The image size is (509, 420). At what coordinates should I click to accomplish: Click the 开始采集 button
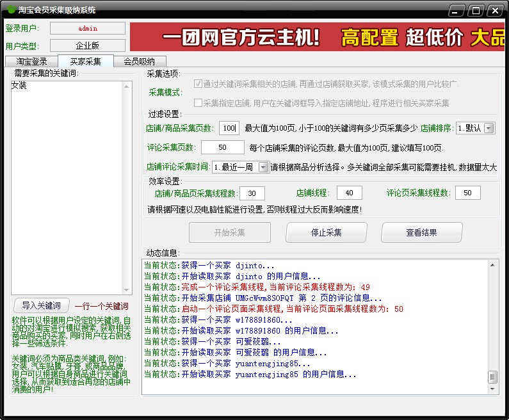(229, 232)
